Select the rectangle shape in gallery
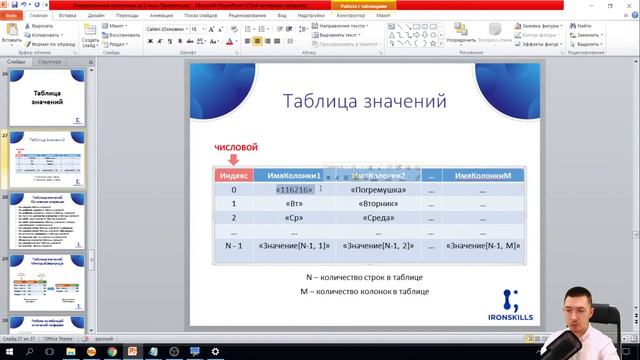 [416, 27]
